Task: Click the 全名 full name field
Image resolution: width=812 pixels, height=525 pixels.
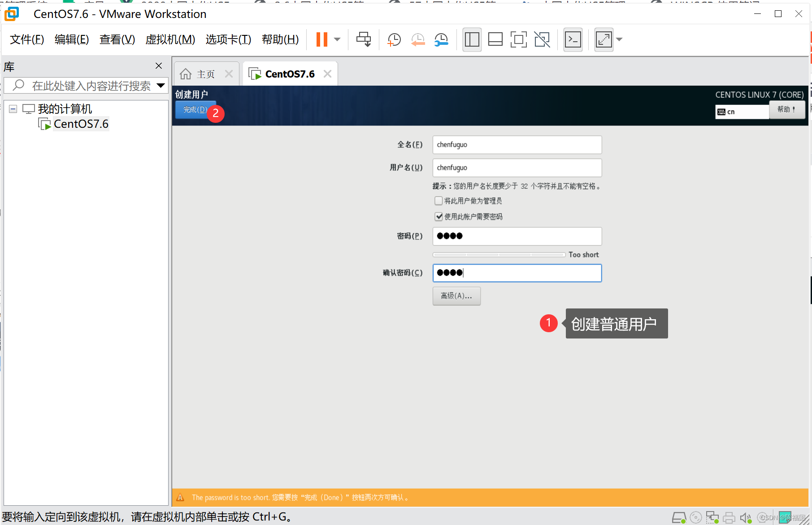Action: pos(517,145)
